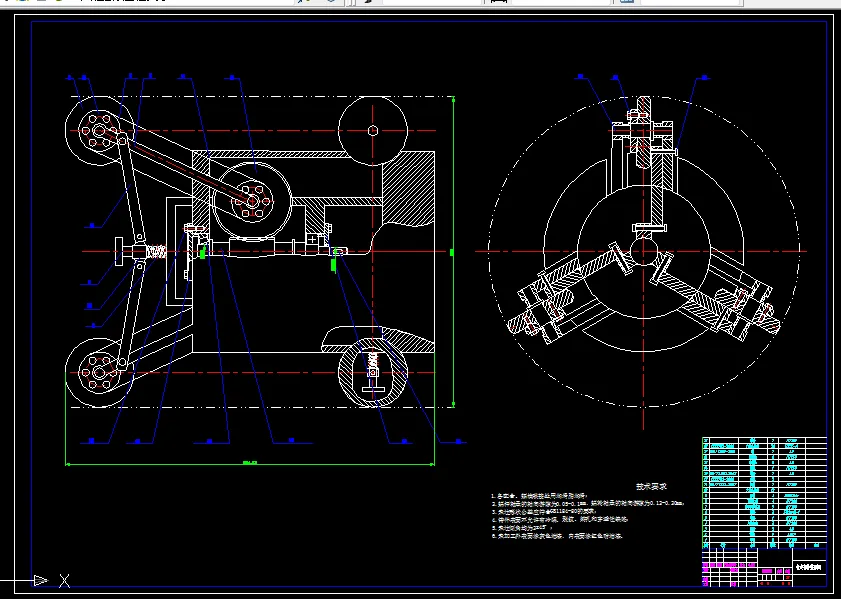Select the white drawing-name cell in the title block
Viewport: 841px width, 599px height.
(x=809, y=567)
